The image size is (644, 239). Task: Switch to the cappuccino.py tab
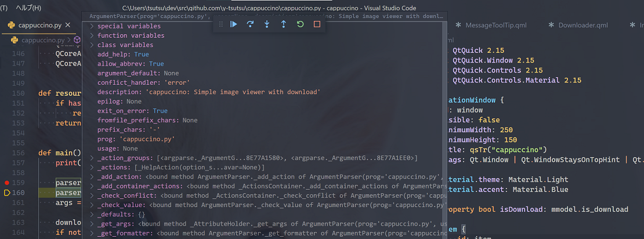click(40, 25)
